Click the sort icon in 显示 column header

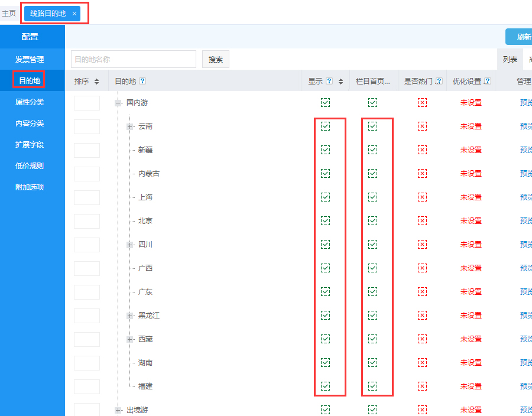pyautogui.click(x=339, y=81)
